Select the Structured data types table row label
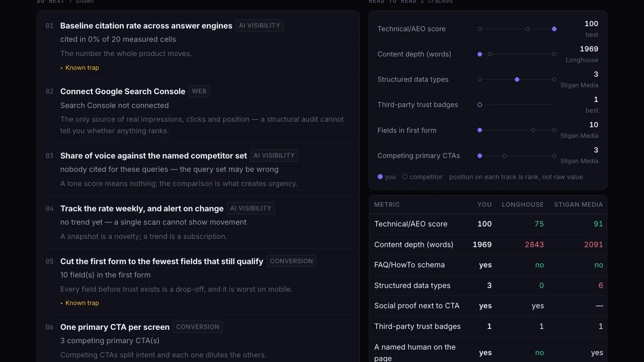 coord(412,286)
